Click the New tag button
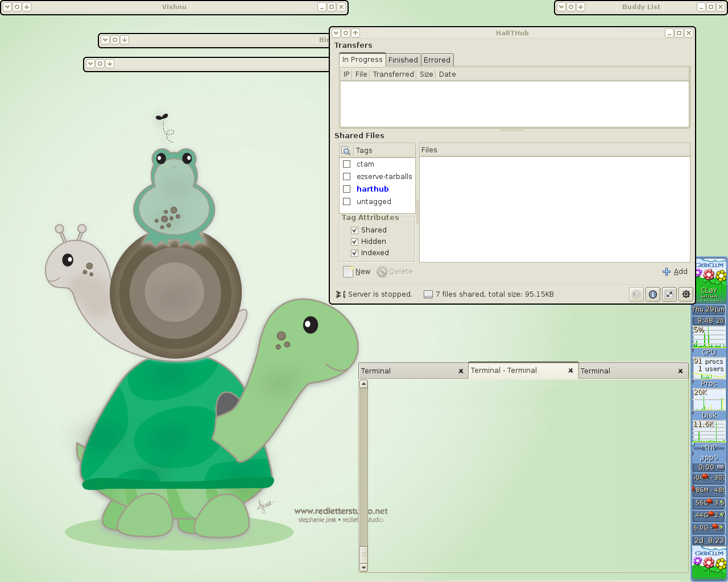Image resolution: width=728 pixels, height=582 pixels. [x=357, y=272]
